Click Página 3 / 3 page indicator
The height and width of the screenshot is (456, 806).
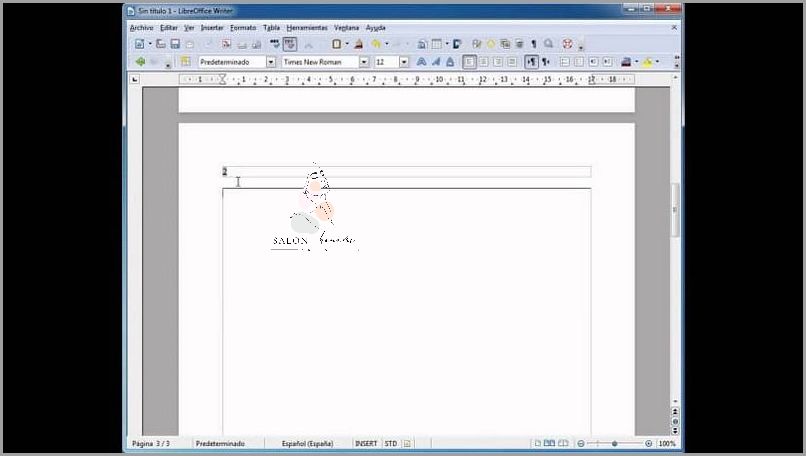(150, 443)
